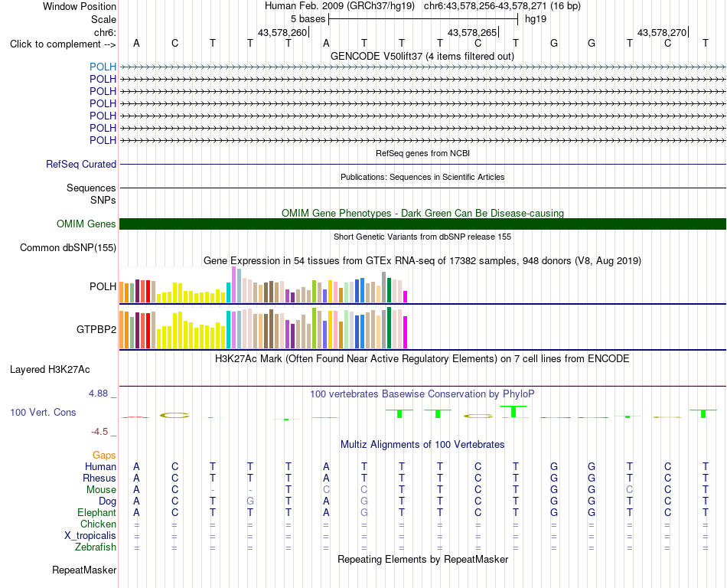Open the GENCODE V50lift37 track title
The width and height of the screenshot is (727, 588).
(422, 57)
